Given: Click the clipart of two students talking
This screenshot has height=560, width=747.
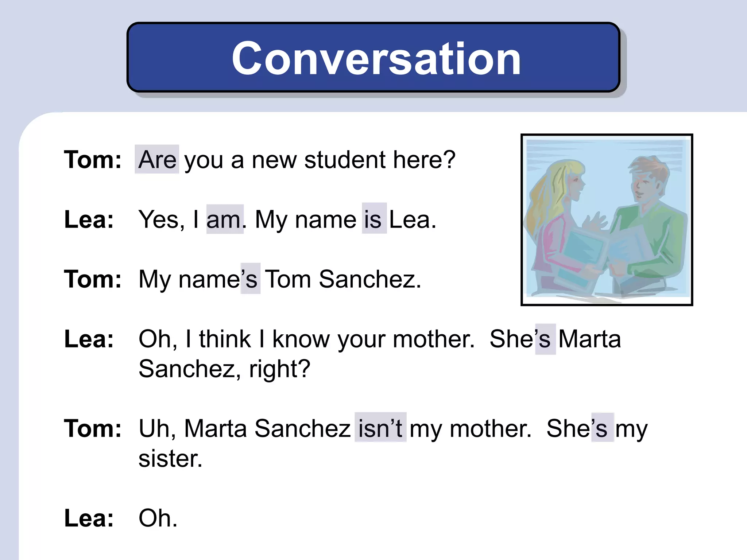Looking at the screenshot, I should tap(607, 220).
